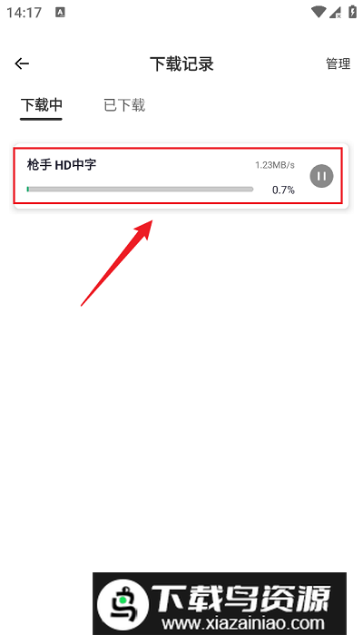Click the 0.7% progress percentage

(x=283, y=190)
